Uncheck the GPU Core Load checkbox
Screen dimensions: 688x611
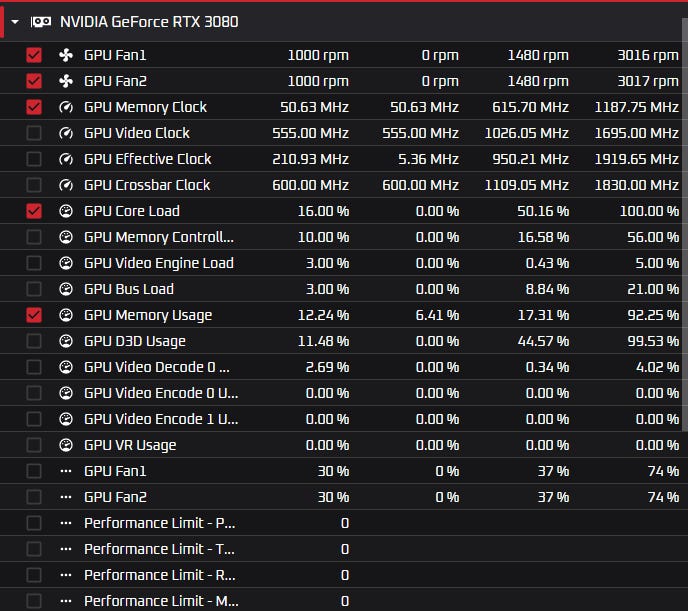(34, 211)
